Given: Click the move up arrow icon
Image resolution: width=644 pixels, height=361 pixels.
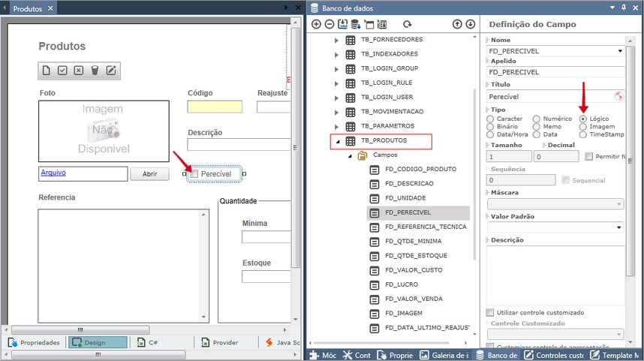Looking at the screenshot, I should (x=457, y=24).
